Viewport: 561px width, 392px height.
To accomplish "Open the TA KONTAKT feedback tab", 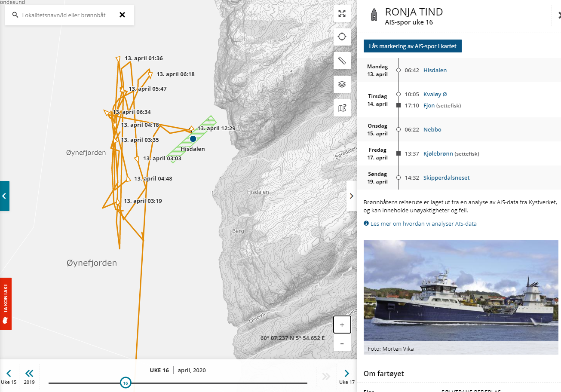I will (x=6, y=304).
